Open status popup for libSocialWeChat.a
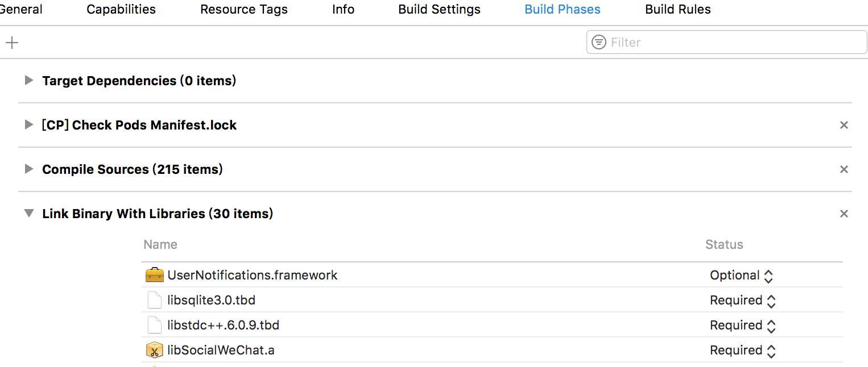Image resolution: width=868 pixels, height=367 pixels. 743,351
